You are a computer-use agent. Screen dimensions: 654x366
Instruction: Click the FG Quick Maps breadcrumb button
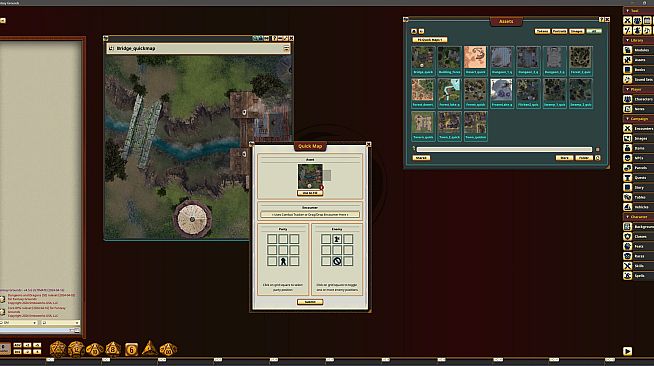430,40
